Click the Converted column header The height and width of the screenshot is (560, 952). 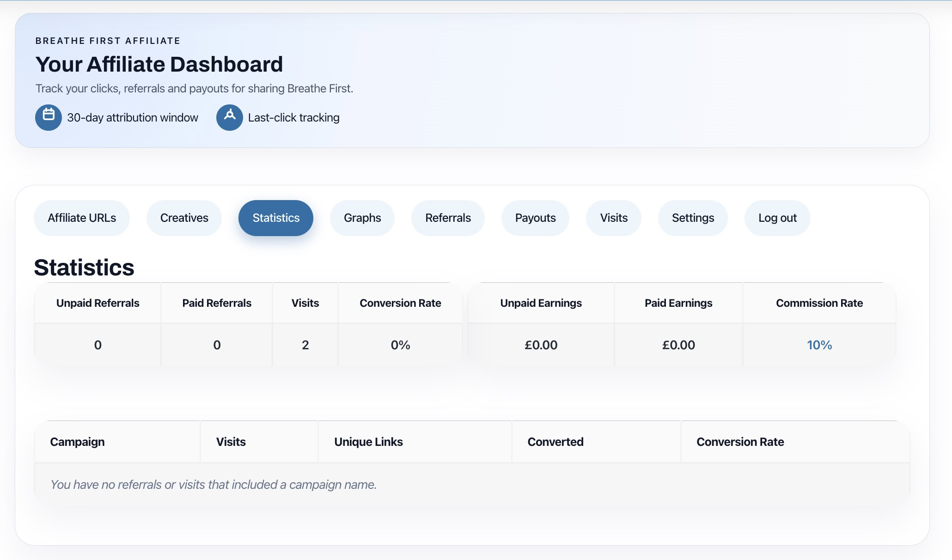click(x=555, y=441)
